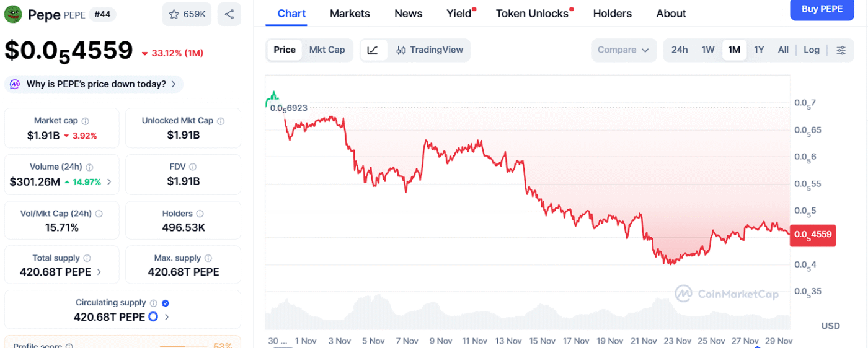Screen dimensions: 868x348
Task: Click the circulating supply verified badge
Action: click(166, 303)
